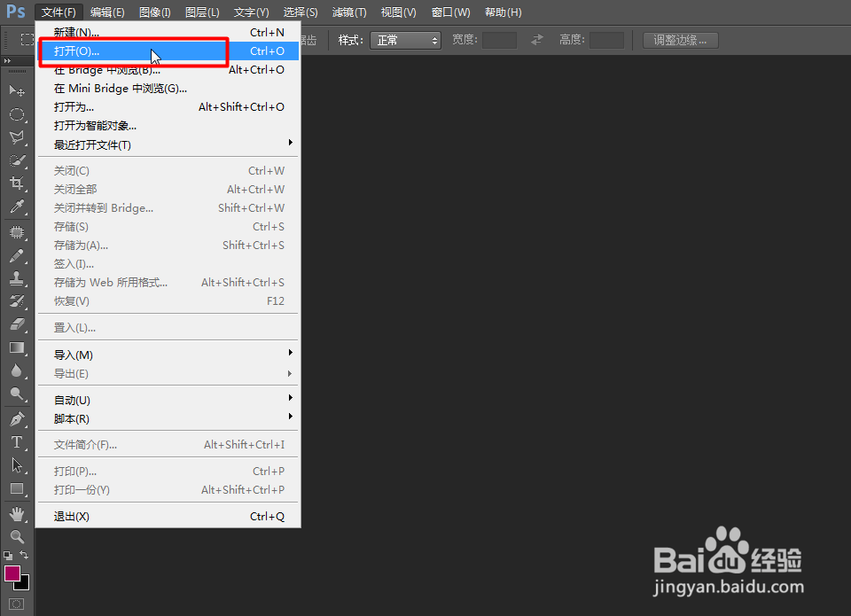Choose 关闭全部 menu item
The height and width of the screenshot is (616, 851).
click(168, 190)
